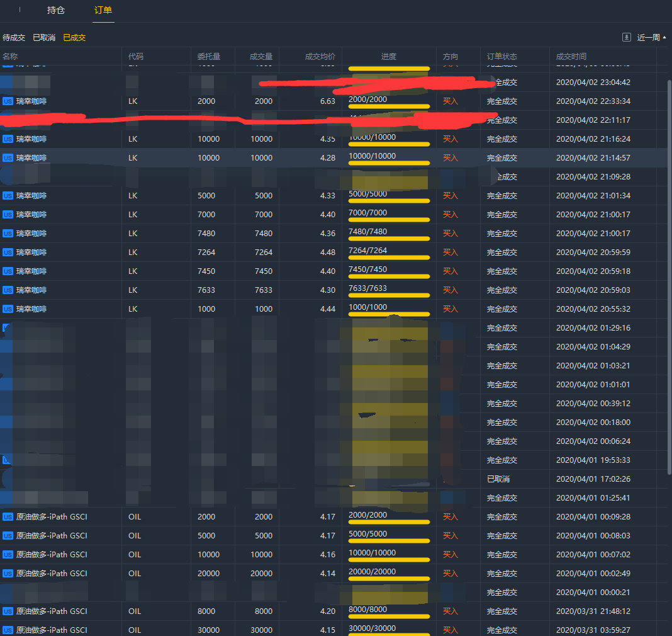Click the time 2020/04/02 23:04:42

pos(593,82)
